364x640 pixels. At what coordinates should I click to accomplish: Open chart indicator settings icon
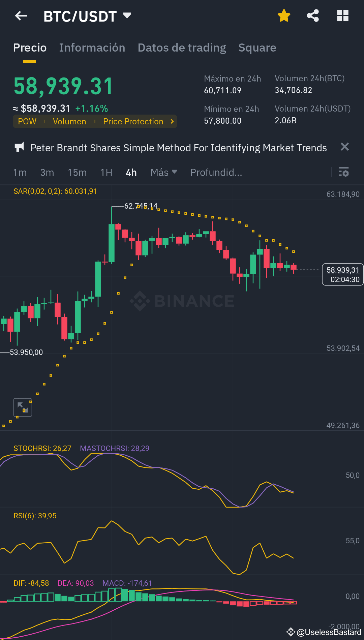[x=343, y=172]
